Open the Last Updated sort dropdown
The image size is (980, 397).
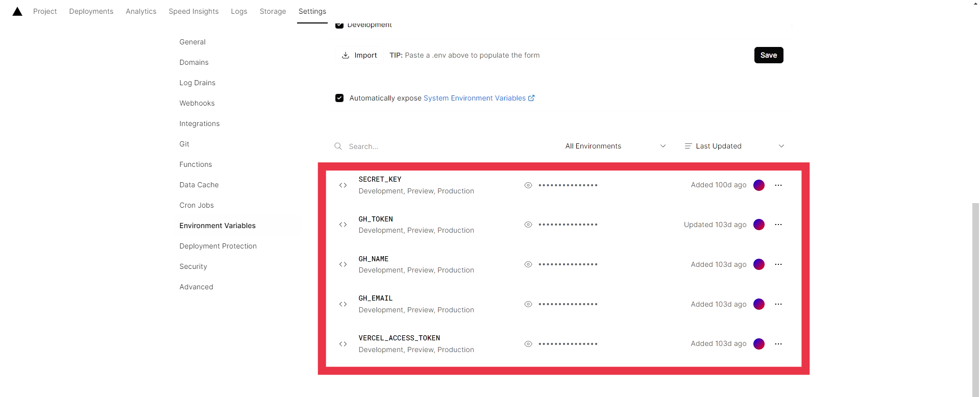tap(734, 146)
